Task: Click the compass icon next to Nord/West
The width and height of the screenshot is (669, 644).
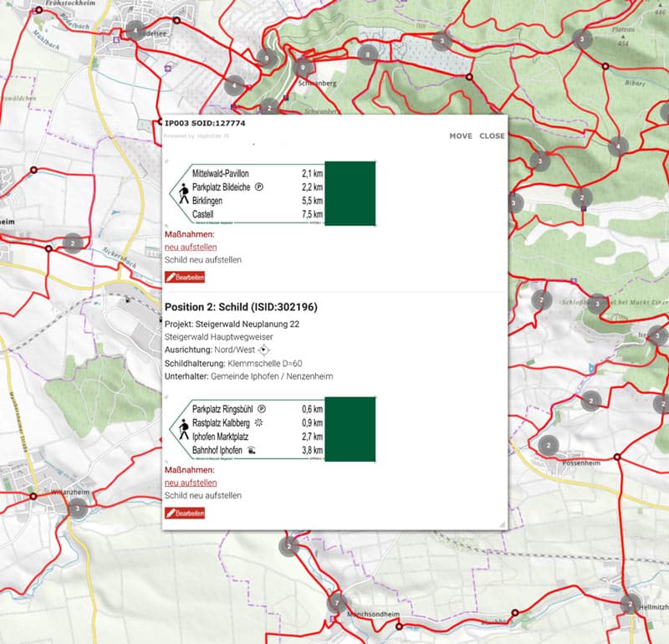Action: click(x=265, y=351)
